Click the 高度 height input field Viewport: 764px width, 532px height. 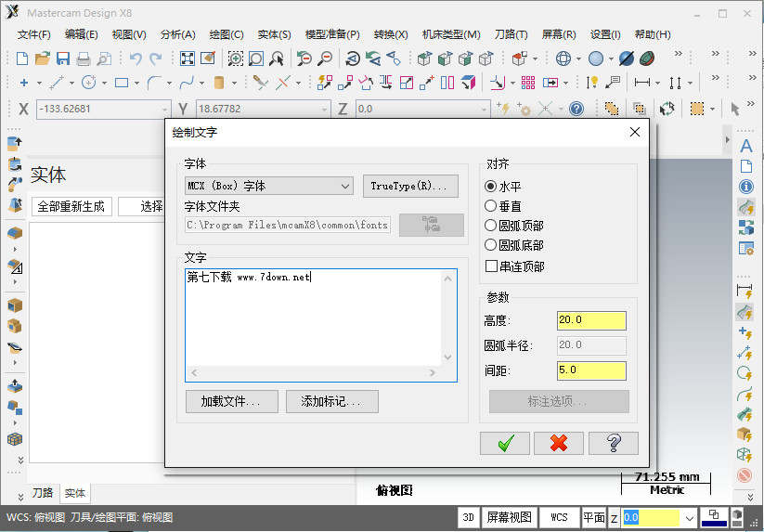pos(591,320)
